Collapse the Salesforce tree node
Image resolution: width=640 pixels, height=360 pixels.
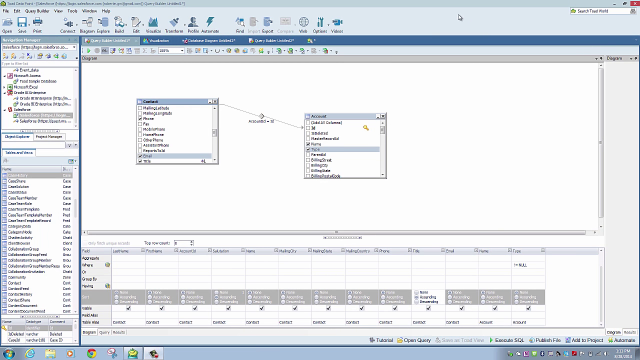pyautogui.click(x=5, y=110)
